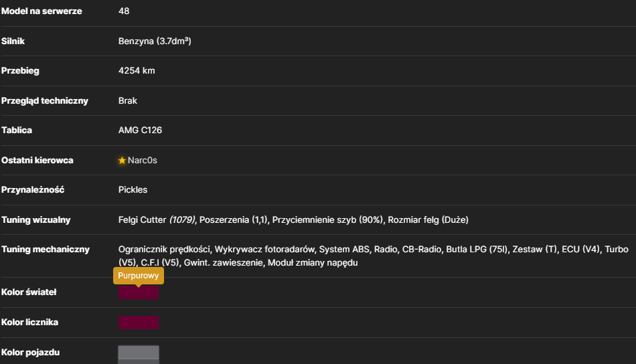Select the plate text AMG C126

140,130
